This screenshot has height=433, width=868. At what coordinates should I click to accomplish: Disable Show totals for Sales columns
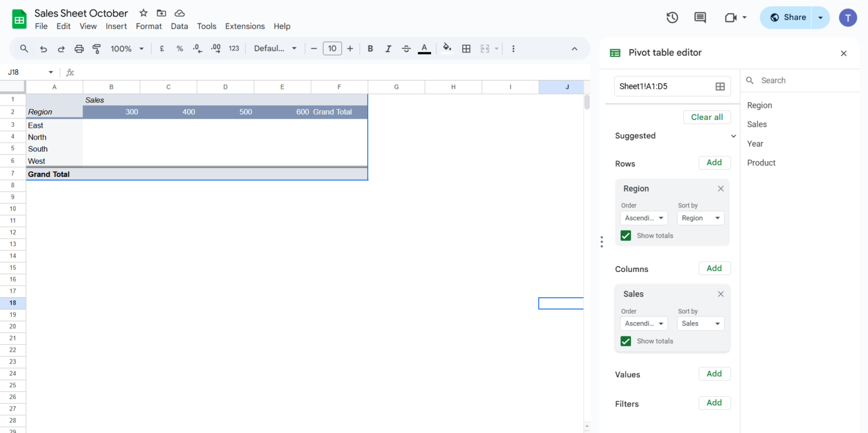click(626, 341)
